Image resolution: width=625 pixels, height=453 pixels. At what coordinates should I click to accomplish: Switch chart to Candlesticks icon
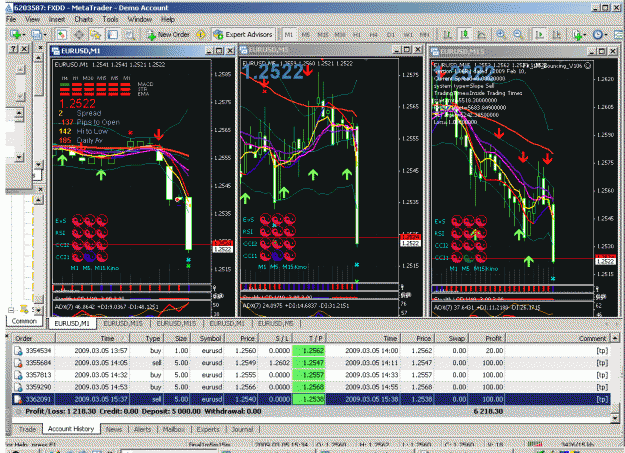(x=464, y=35)
